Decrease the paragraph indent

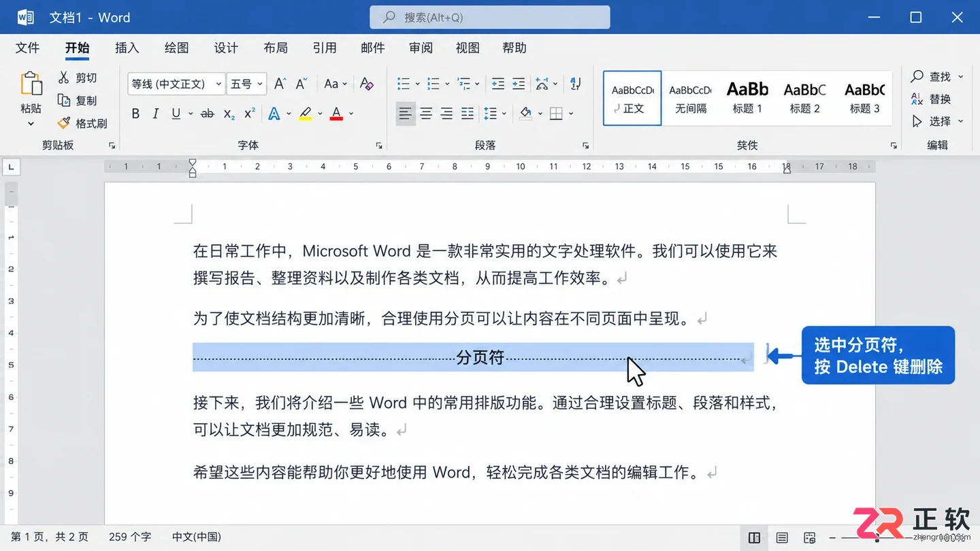498,84
